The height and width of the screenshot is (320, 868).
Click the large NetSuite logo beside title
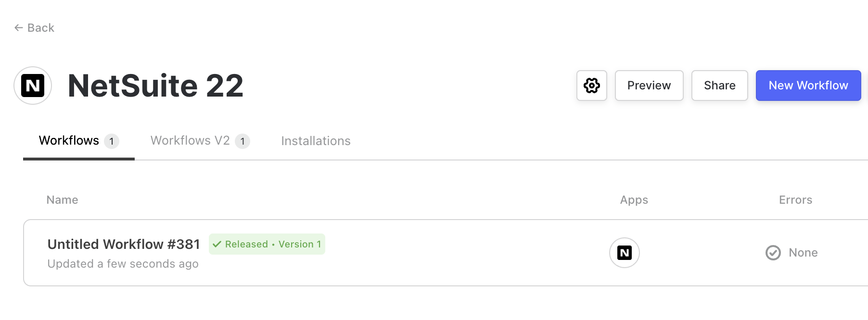click(33, 86)
